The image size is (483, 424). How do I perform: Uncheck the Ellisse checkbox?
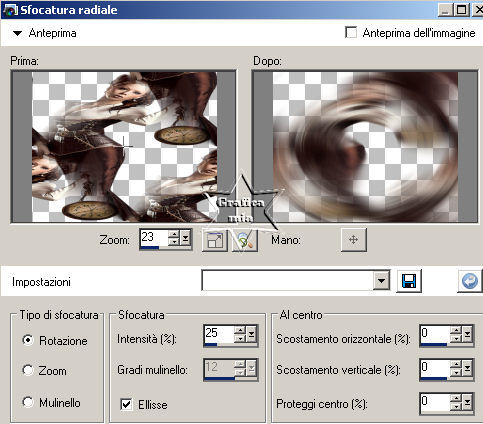click(126, 404)
